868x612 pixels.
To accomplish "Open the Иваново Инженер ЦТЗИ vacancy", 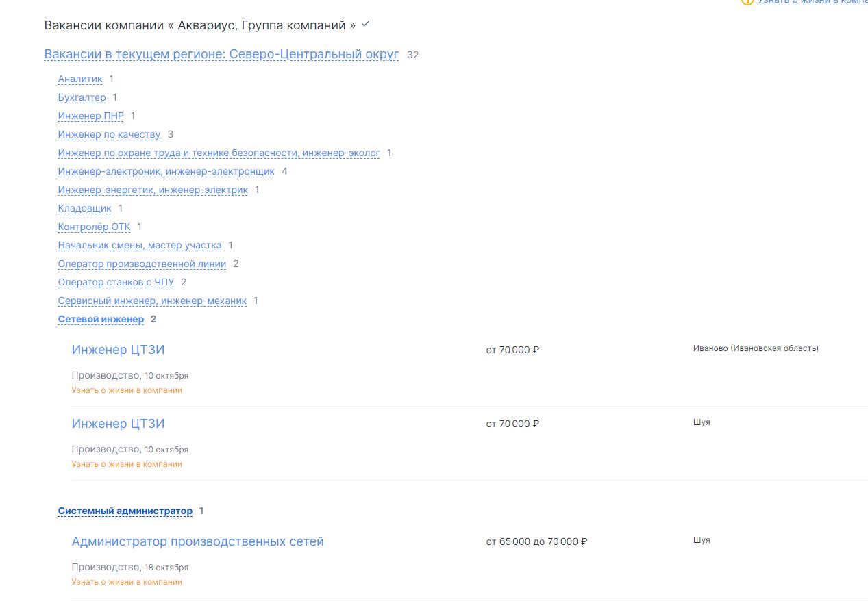I will point(118,350).
